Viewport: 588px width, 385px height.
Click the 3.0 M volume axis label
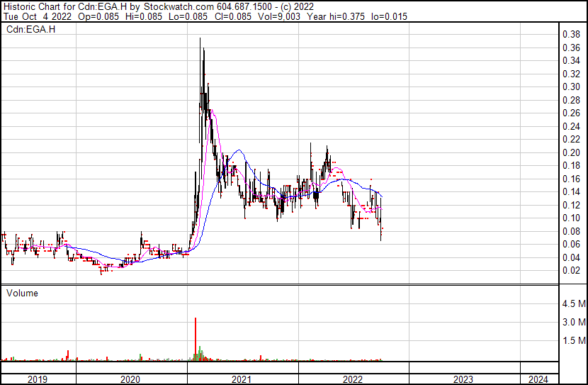[x=572, y=323]
